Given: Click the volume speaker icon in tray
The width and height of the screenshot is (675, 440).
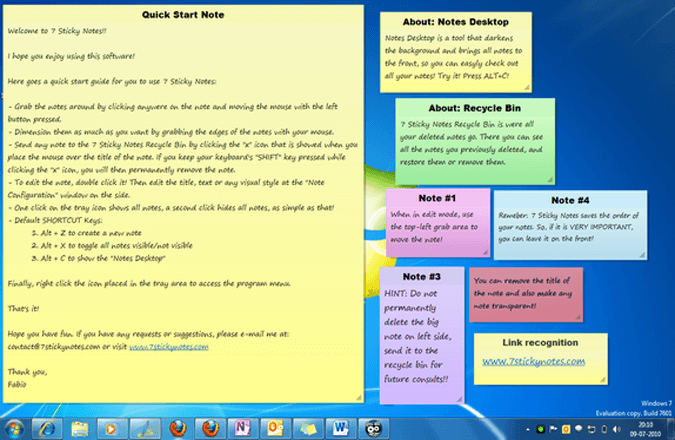Looking at the screenshot, I should point(617,428).
